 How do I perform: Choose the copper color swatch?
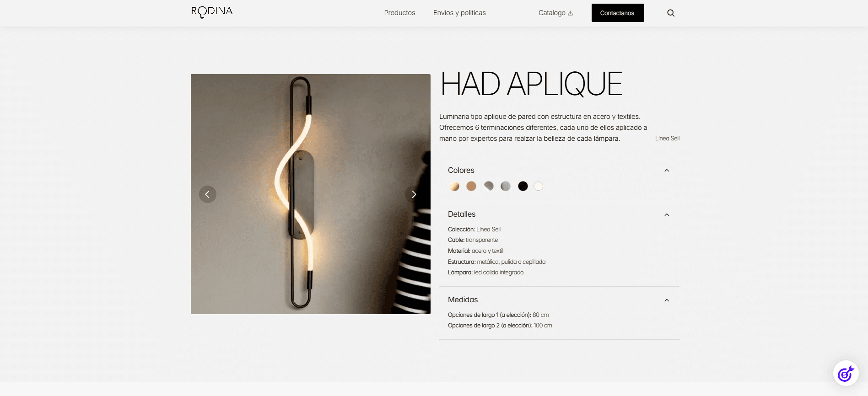471,186
